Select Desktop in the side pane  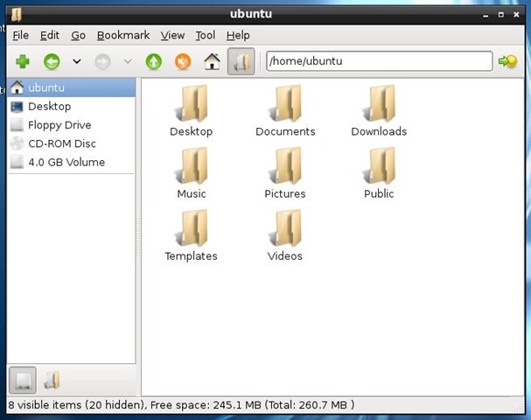(x=71, y=107)
